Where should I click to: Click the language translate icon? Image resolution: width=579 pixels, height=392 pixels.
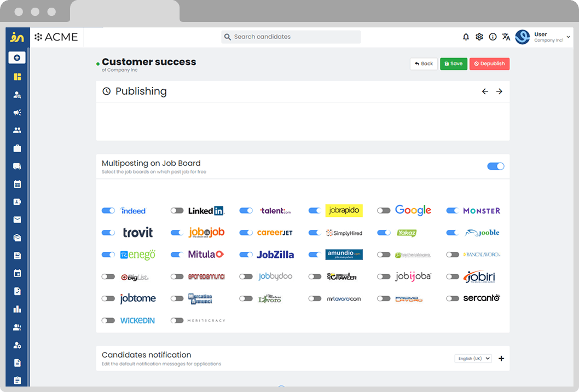pos(506,37)
